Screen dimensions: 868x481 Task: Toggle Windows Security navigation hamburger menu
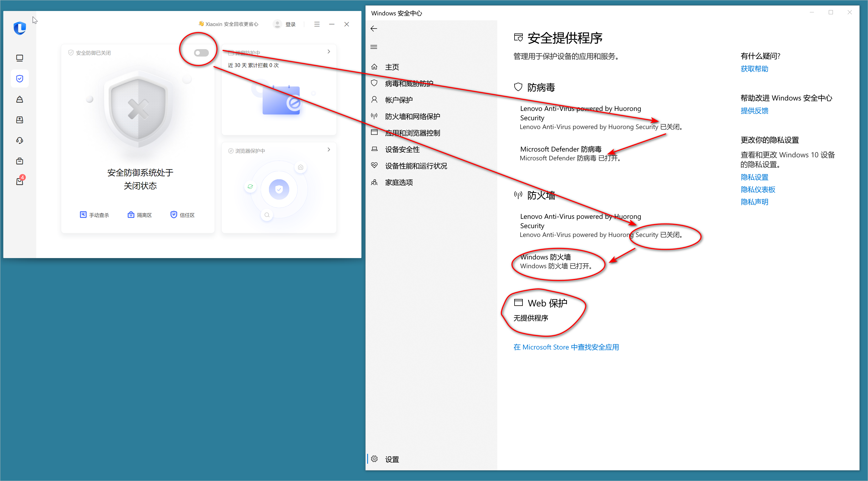coord(374,47)
